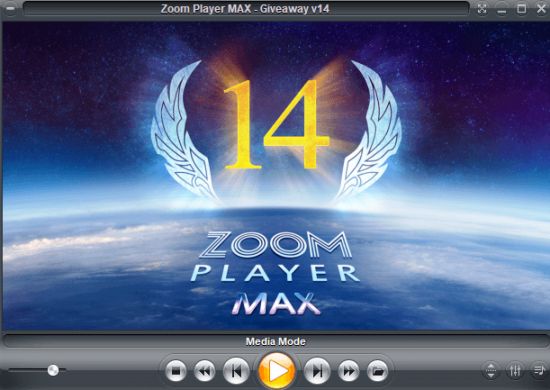
Task: Skip to the next track
Action: coord(317,371)
